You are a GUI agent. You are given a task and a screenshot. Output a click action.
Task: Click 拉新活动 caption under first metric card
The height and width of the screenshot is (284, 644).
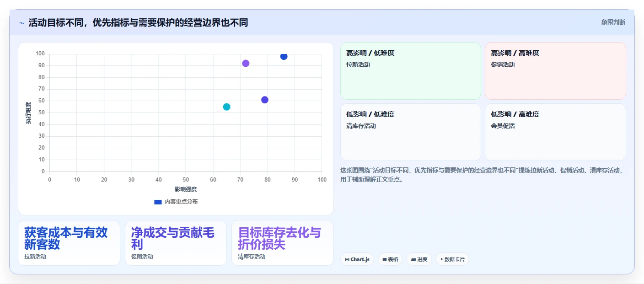35,257
